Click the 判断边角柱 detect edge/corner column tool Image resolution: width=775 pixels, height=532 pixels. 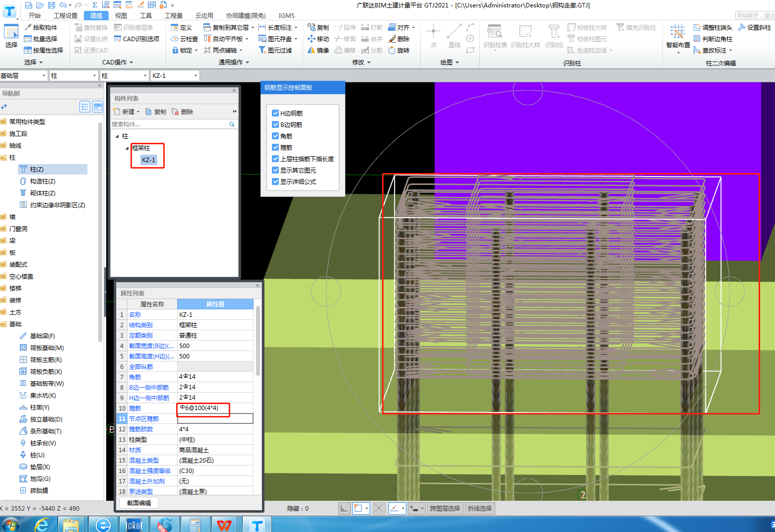point(712,39)
